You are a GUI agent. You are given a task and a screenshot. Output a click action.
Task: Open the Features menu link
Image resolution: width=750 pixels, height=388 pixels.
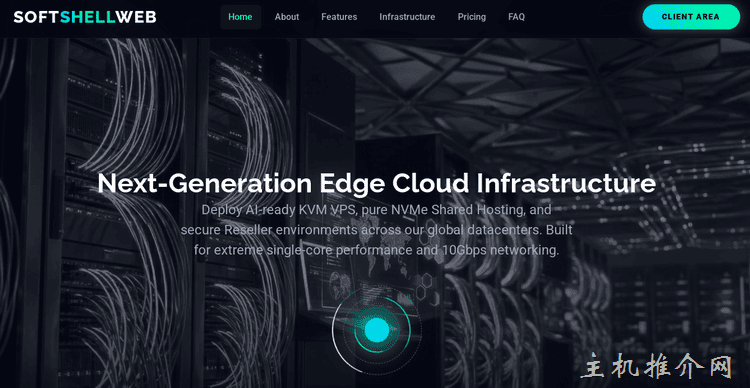[339, 17]
